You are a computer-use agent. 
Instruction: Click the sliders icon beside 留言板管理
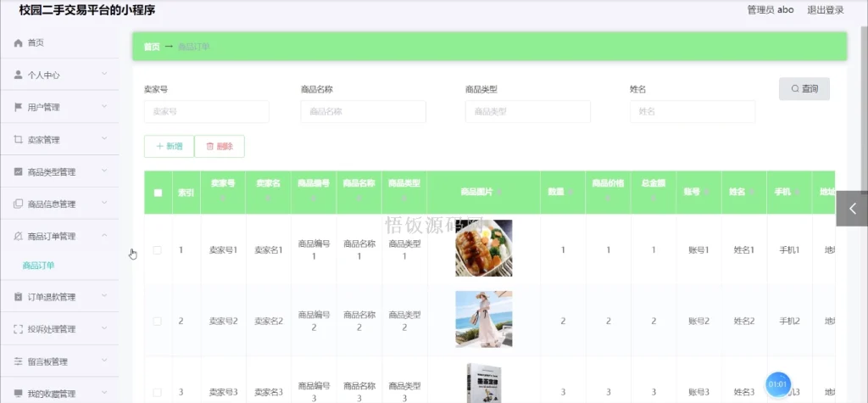[x=19, y=361]
